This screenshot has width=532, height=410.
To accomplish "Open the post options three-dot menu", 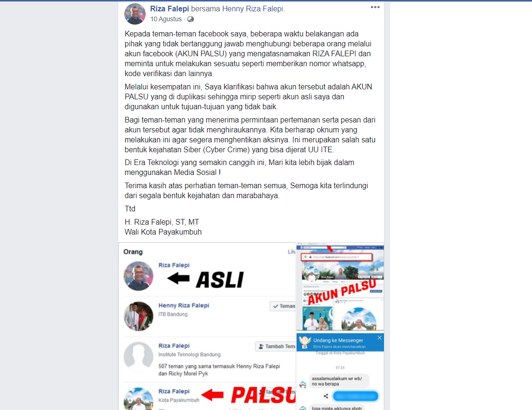I will coord(375,7).
